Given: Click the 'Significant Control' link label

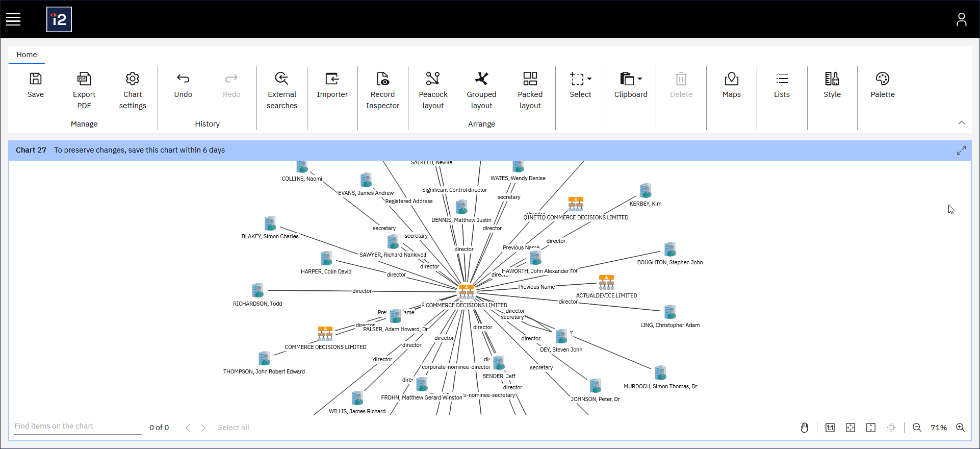Looking at the screenshot, I should [x=445, y=190].
